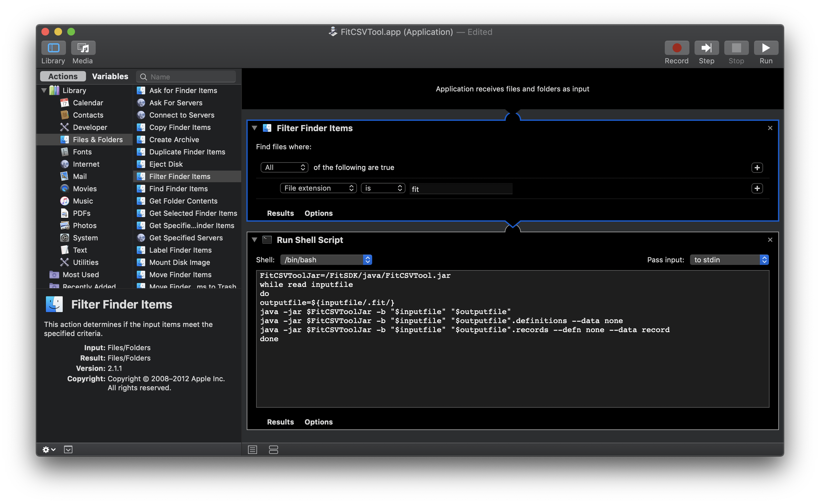Collapse the Filter Finder Items action

coord(254,128)
